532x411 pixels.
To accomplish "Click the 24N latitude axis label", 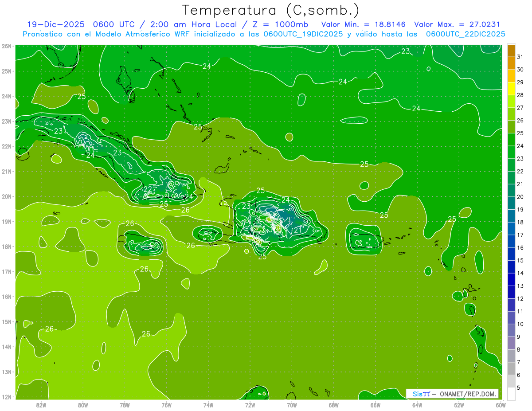I will [x=6, y=96].
